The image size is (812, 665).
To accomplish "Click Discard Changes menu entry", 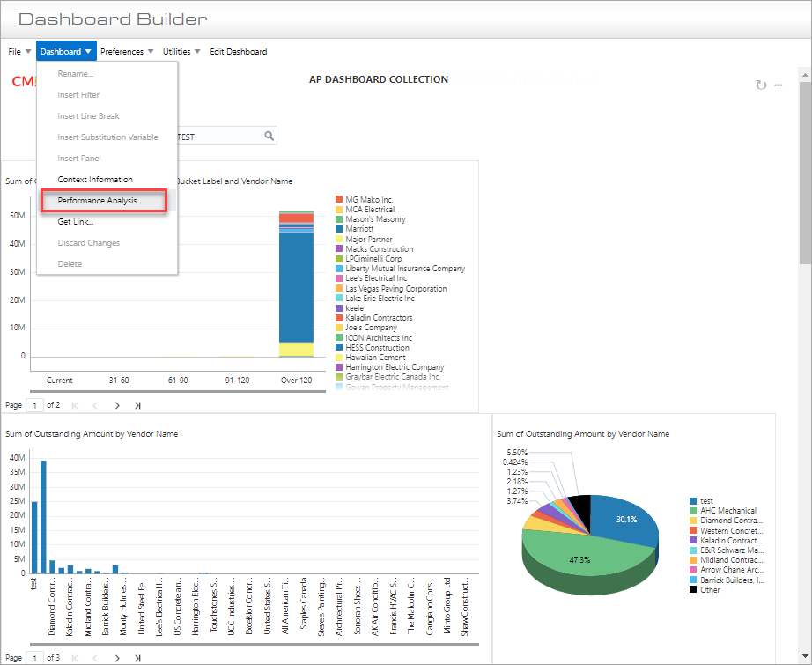I will tap(89, 243).
